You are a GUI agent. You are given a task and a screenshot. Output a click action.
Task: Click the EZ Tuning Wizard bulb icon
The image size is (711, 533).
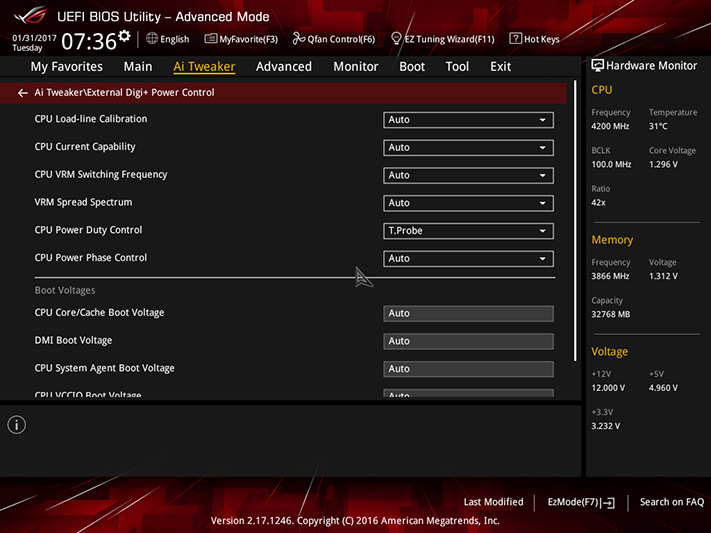click(396, 39)
